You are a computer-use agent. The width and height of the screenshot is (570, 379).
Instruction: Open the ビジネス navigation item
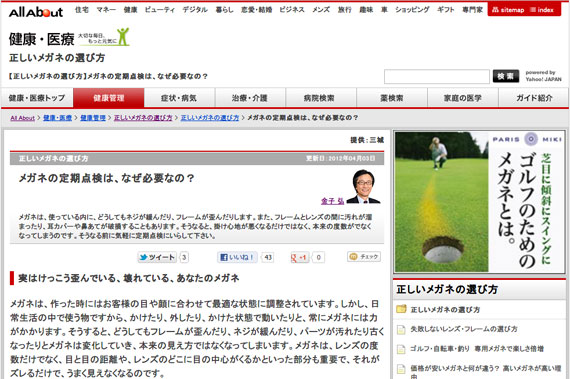(x=292, y=10)
